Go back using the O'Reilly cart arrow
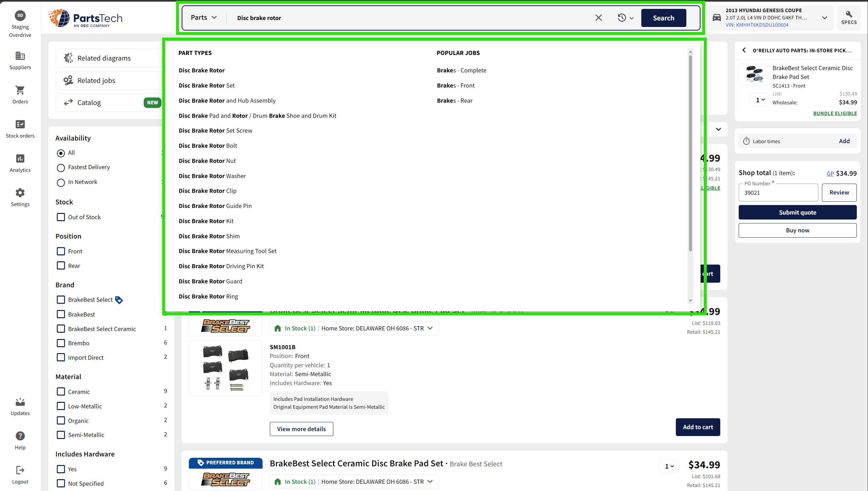The width and height of the screenshot is (868, 491). point(744,50)
